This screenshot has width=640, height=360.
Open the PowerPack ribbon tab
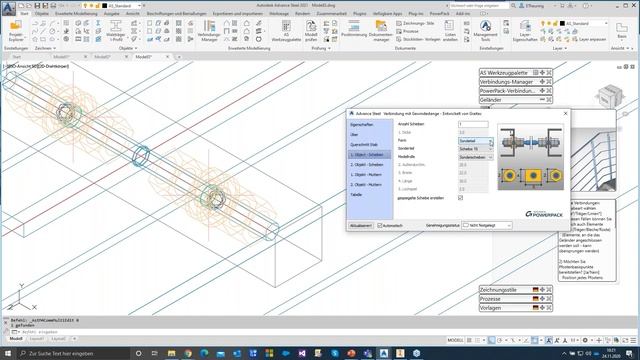tap(439, 13)
